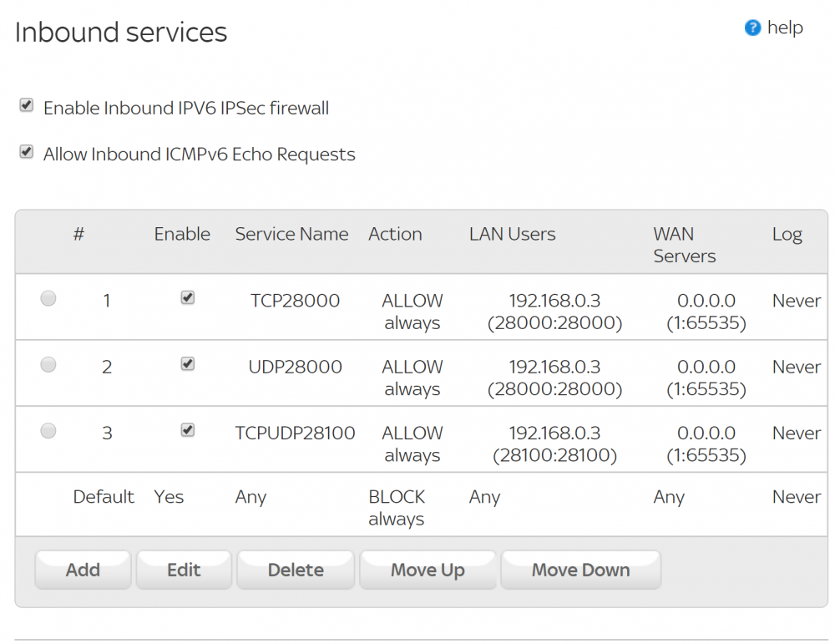The image size is (835, 644).
Task: Click the TCPUDP28100 service name
Action: coord(295,434)
